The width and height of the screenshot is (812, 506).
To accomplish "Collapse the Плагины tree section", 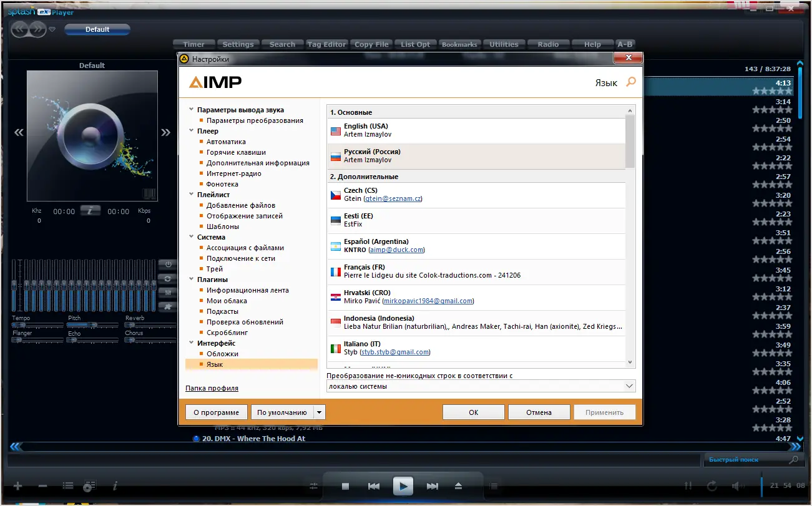I will click(x=192, y=280).
